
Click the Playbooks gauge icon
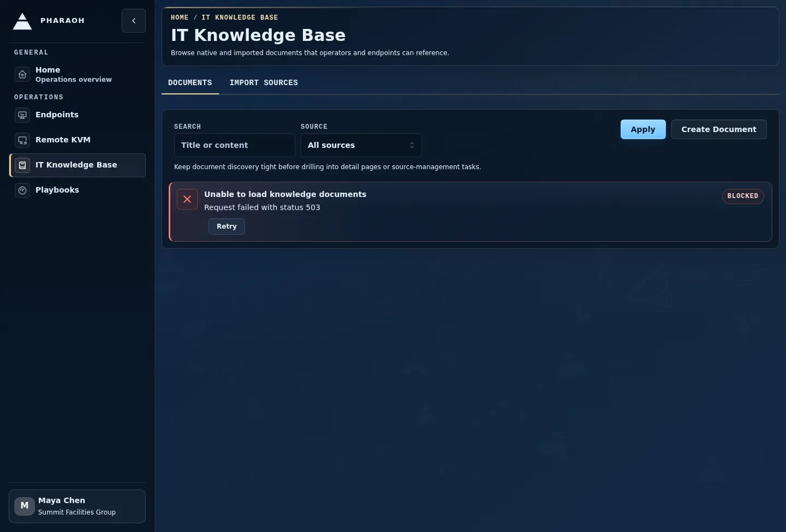[x=22, y=190]
